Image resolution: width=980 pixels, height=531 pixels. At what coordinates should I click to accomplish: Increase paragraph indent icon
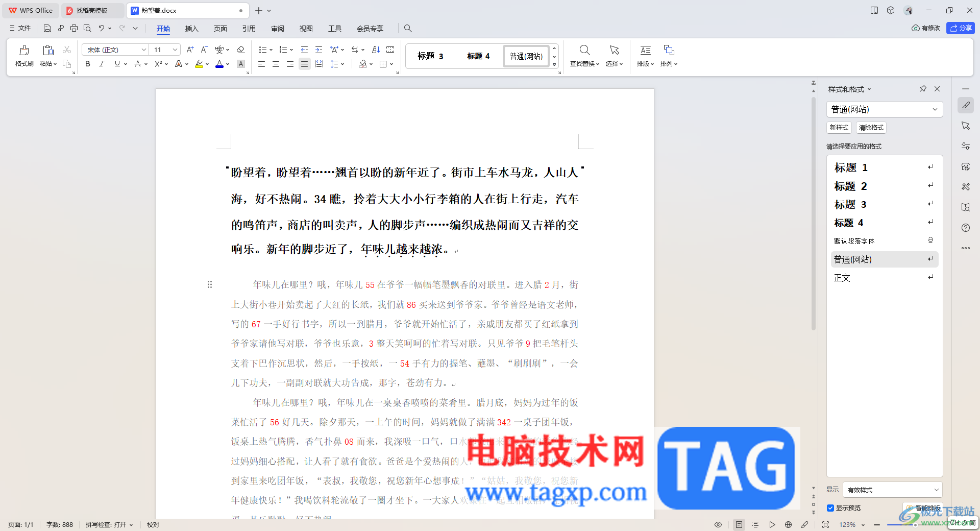[x=318, y=50]
